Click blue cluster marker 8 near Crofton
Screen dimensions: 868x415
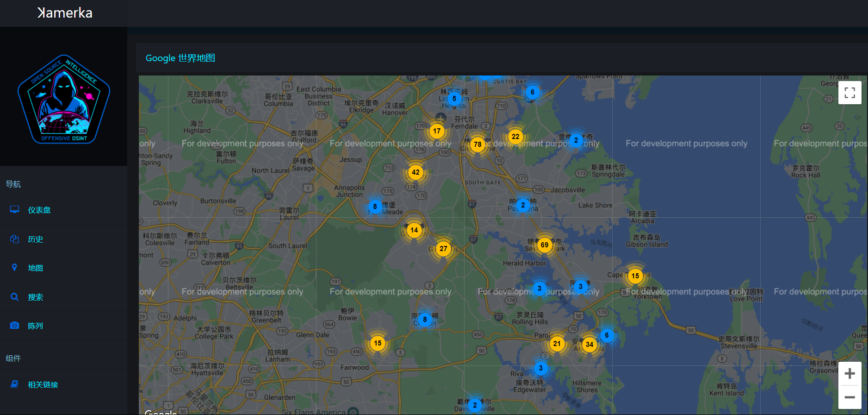[x=425, y=320]
